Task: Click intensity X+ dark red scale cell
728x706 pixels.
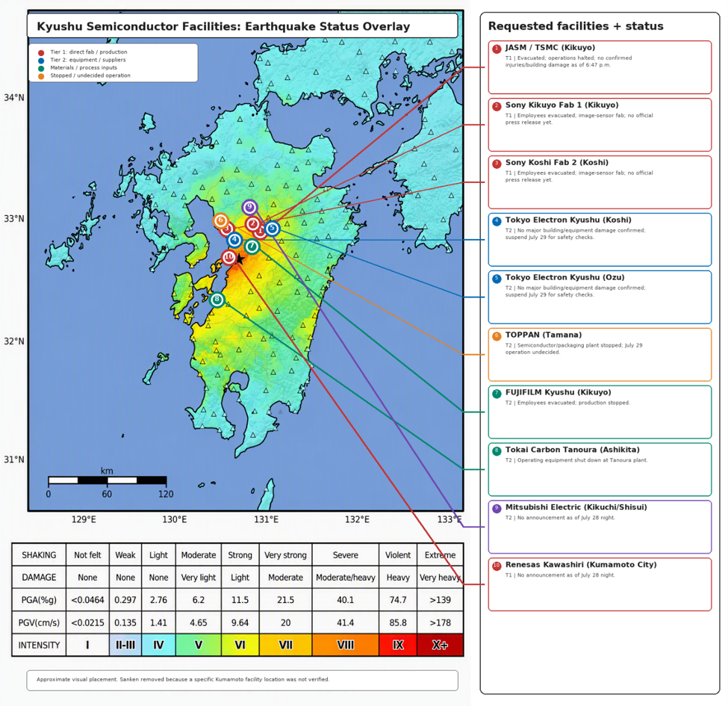Action: (x=440, y=645)
